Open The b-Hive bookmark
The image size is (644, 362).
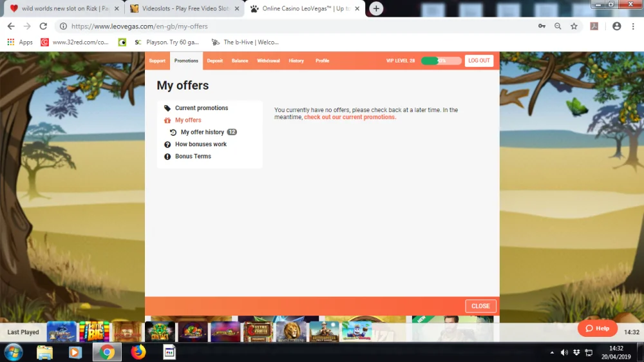tap(245, 43)
